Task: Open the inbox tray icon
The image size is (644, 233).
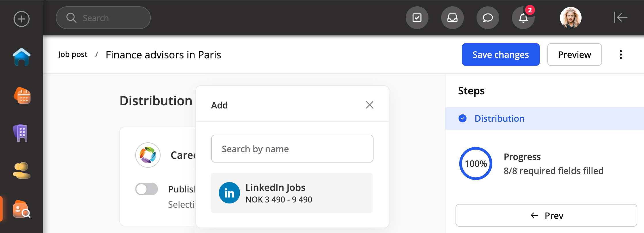Action: tap(452, 18)
